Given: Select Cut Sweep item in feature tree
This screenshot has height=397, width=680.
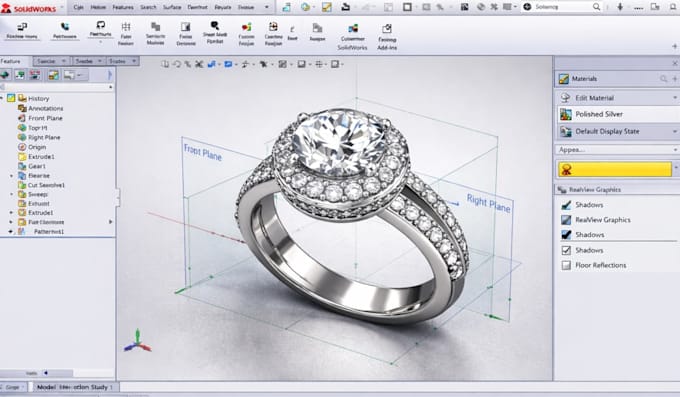Looking at the screenshot, I should coord(46,185).
